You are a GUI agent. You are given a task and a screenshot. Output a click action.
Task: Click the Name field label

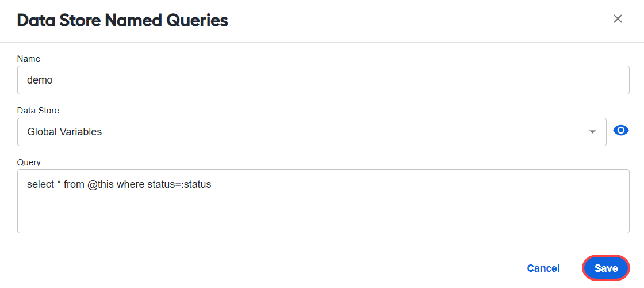29,59
